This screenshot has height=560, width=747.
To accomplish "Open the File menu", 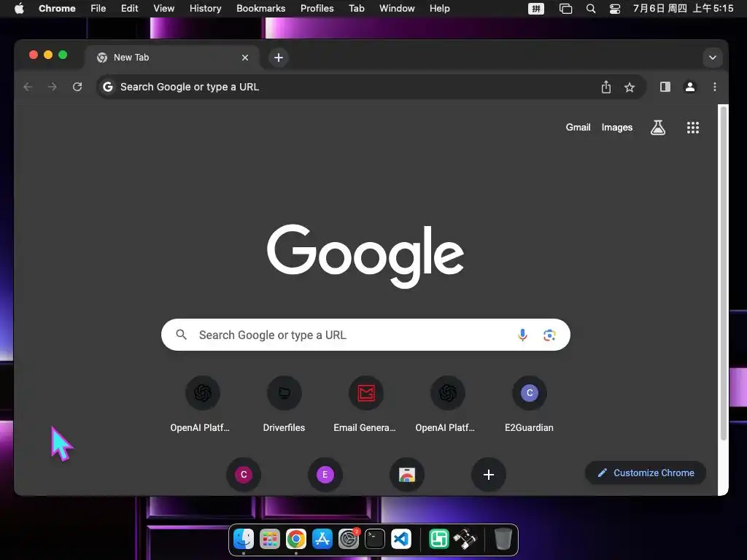I will click(98, 8).
